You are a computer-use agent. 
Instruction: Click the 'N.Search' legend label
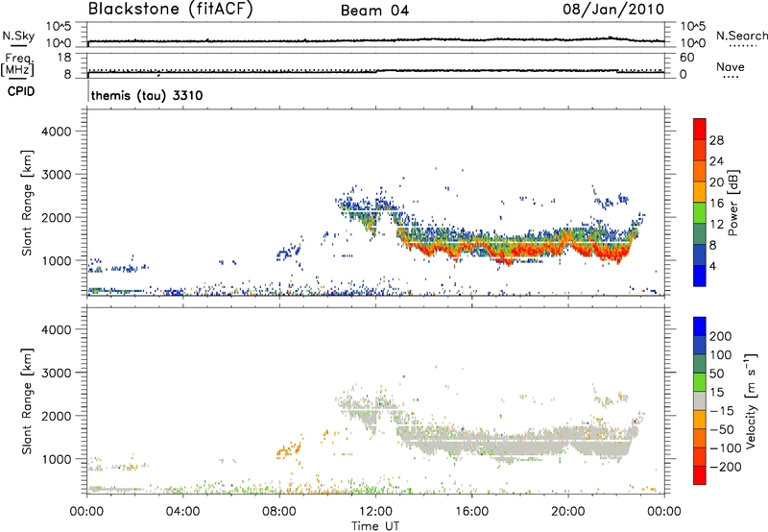coord(741,36)
